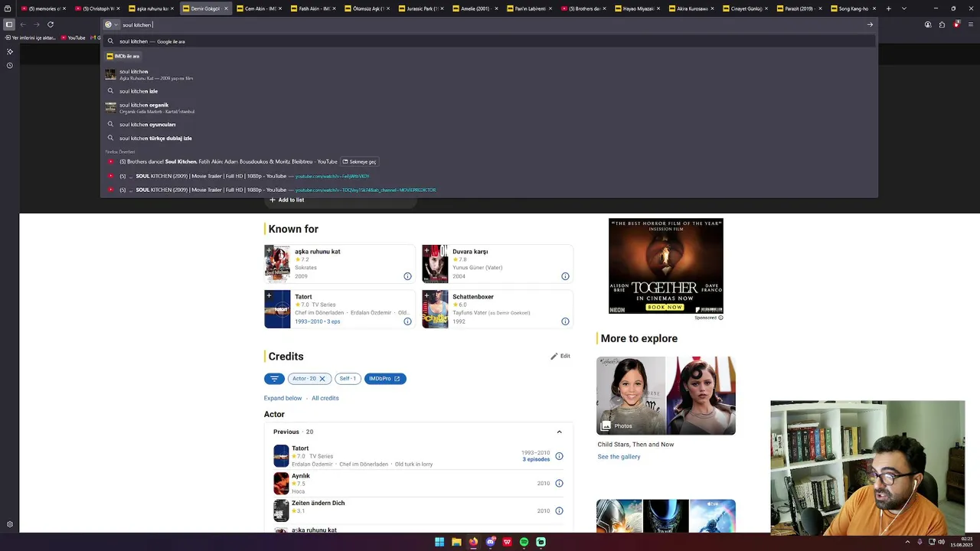The height and width of the screenshot is (551, 980).
Task: Click the Firefox taskbar icon
Action: tap(473, 542)
